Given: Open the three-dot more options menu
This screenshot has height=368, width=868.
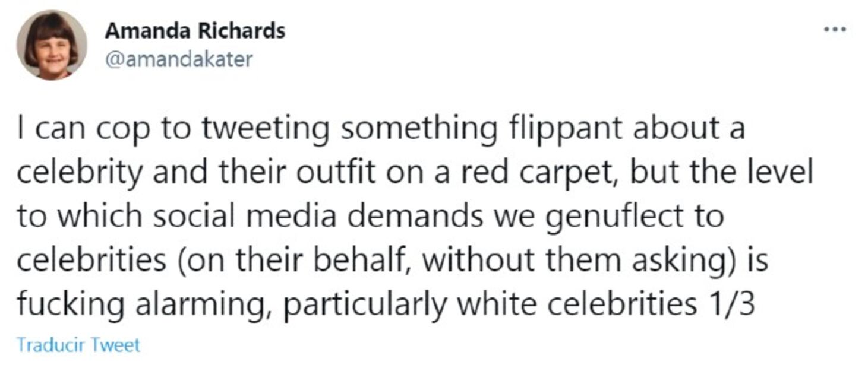Looking at the screenshot, I should pos(835,29).
